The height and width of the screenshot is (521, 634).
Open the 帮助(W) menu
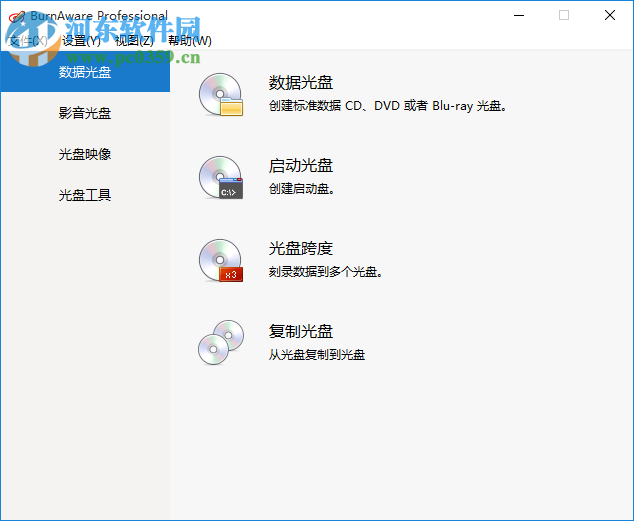click(190, 40)
